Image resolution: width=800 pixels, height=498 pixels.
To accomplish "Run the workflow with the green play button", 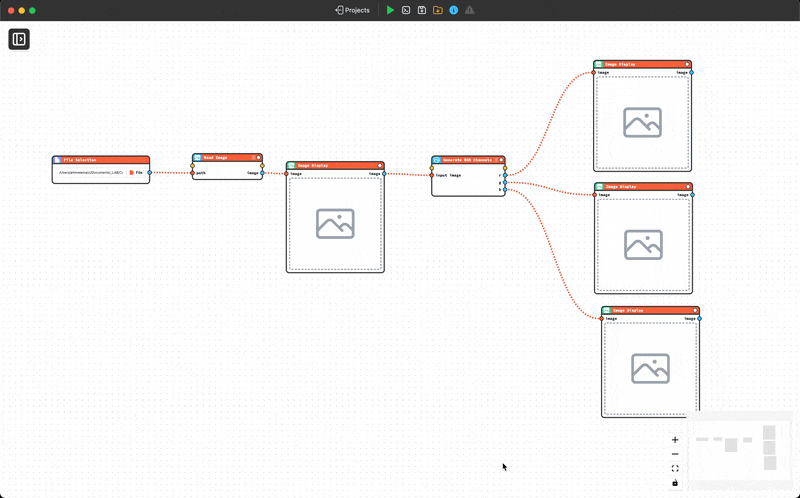I will pos(391,10).
